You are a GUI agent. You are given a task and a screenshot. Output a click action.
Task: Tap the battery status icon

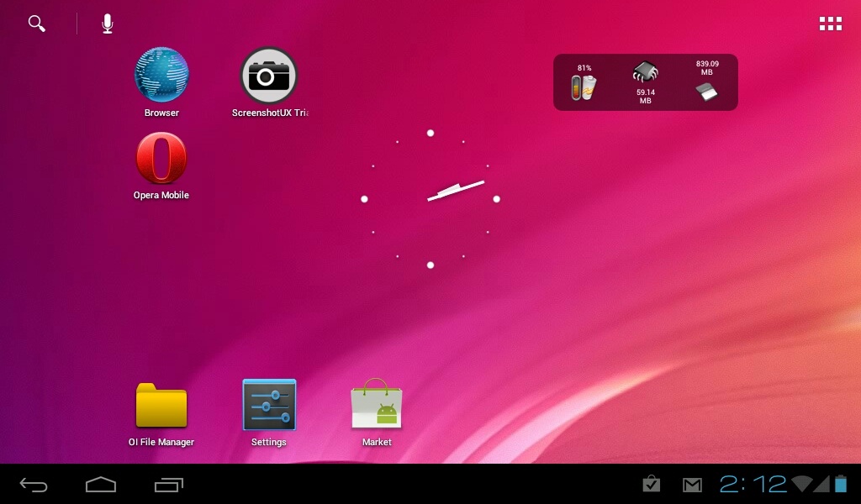(x=841, y=484)
